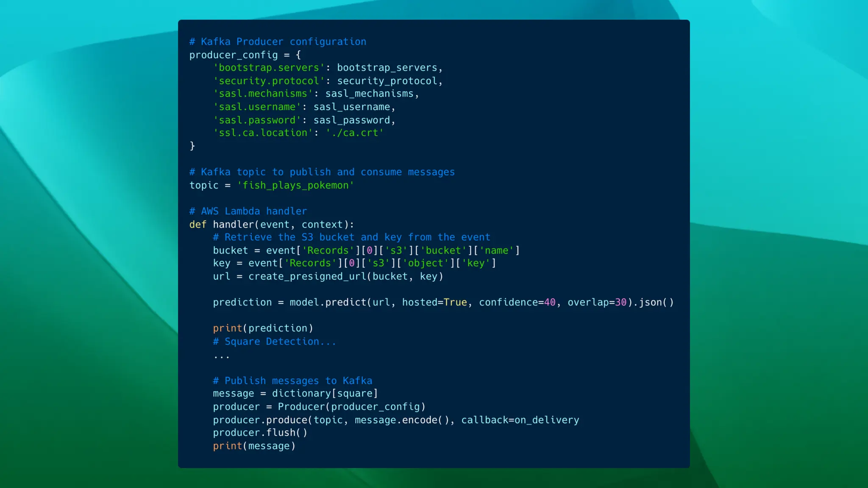Click the Kafka Producer configuration comment
This screenshot has width=868, height=488.
point(278,42)
